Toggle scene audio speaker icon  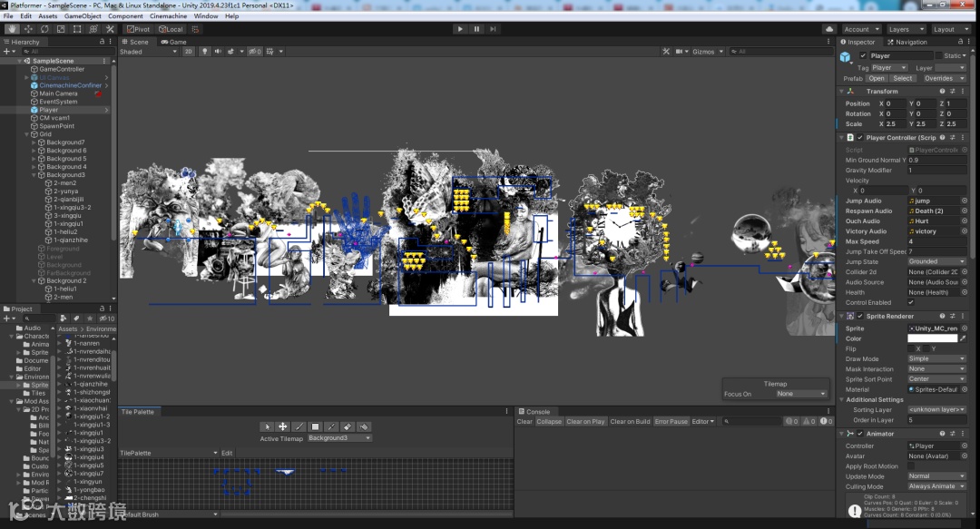click(218, 52)
